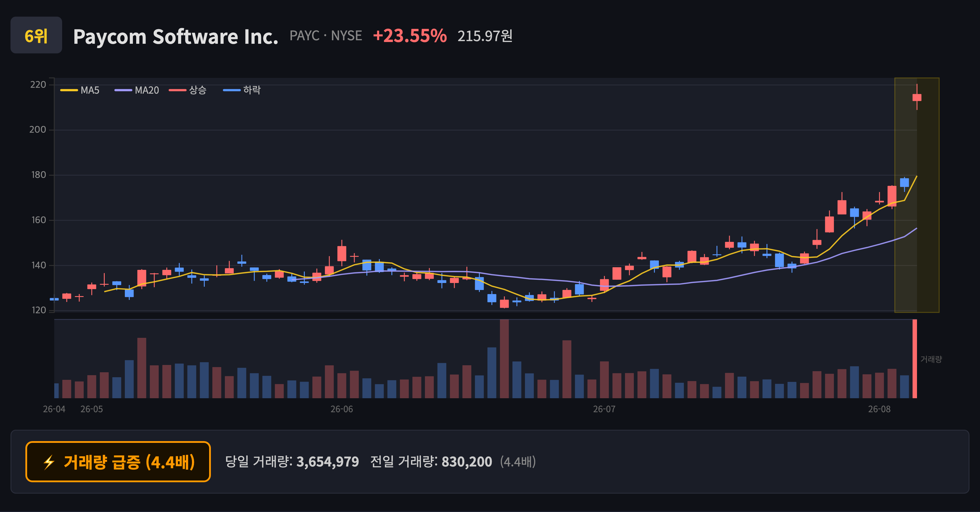The width and height of the screenshot is (980, 512).
Task: Click the 26-05 date axis label
Action: 92,409
